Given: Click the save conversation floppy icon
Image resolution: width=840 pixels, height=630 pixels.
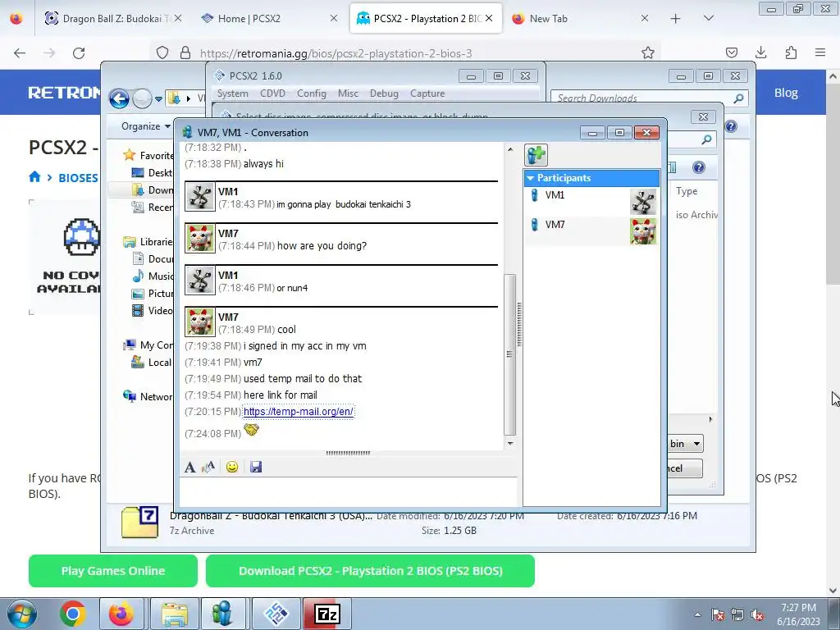Looking at the screenshot, I should coord(256,467).
